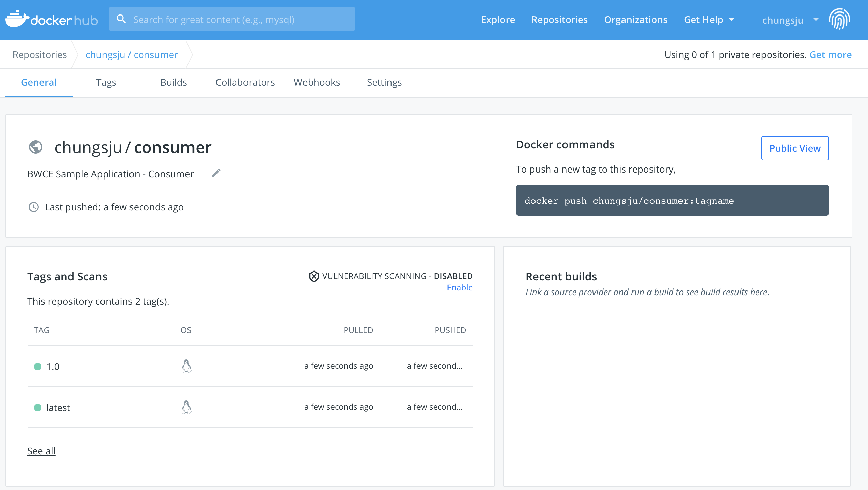Click the Repositories breadcrumb
This screenshot has width=868, height=490.
point(40,55)
